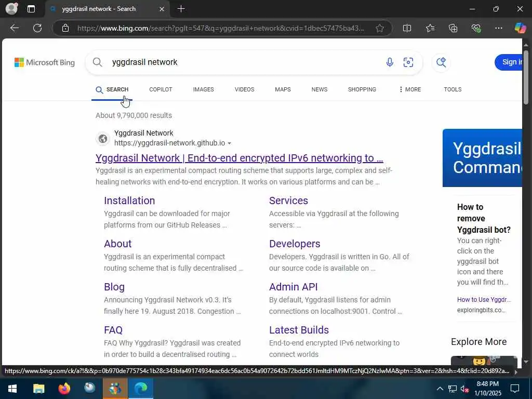The width and height of the screenshot is (532, 399).
Task: Open the split screen icon
Action: click(407, 28)
